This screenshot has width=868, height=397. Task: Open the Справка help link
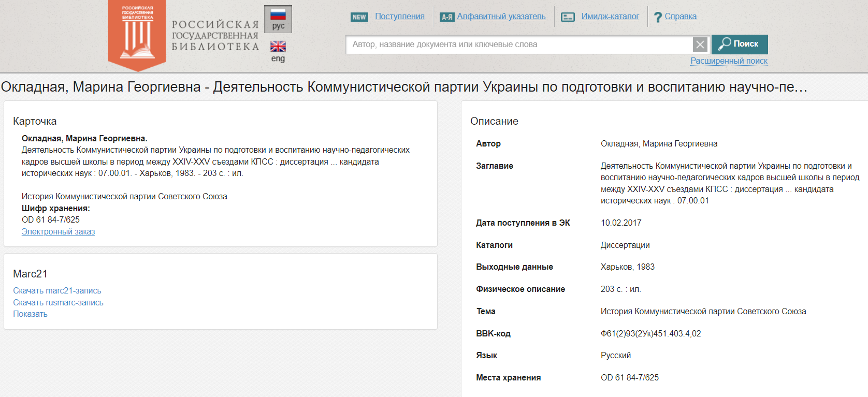(680, 17)
